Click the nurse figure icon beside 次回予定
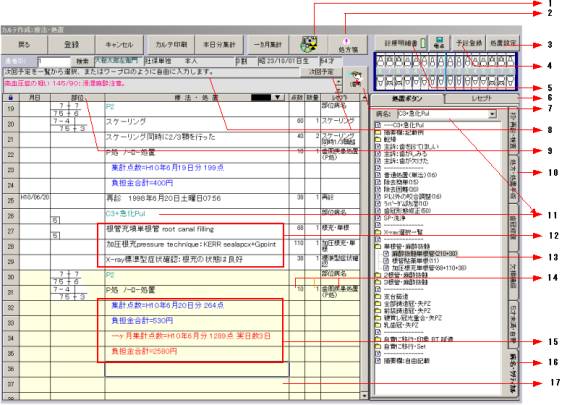This screenshot has width=567, height=405. [356, 80]
